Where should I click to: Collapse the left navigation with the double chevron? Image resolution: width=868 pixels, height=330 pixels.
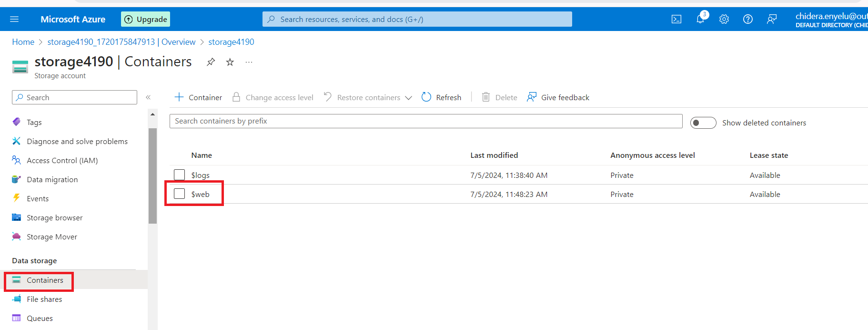(148, 97)
